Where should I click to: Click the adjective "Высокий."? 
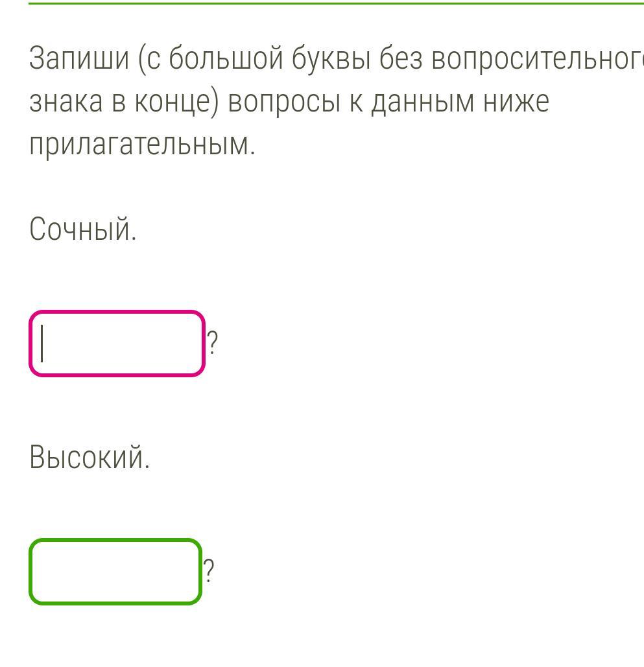coord(89,458)
